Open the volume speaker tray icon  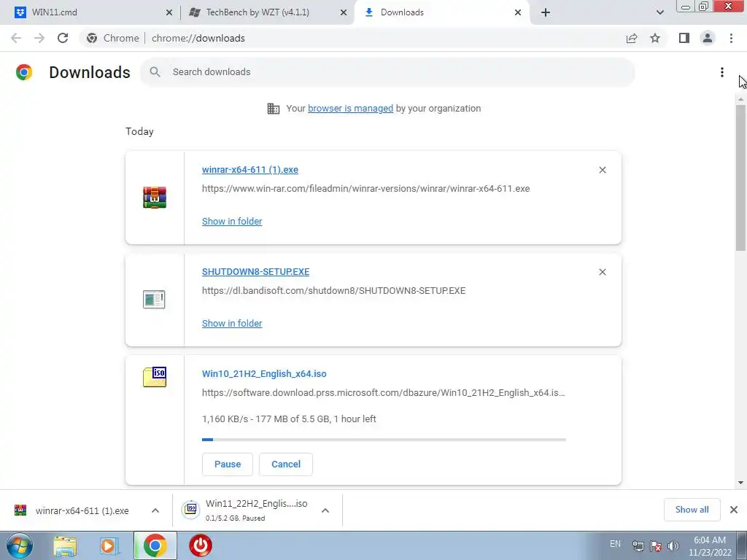click(673, 546)
